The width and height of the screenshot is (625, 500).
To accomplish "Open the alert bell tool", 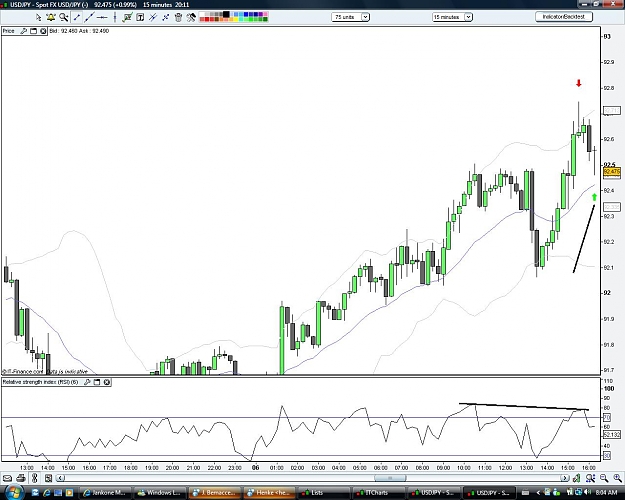I will pyautogui.click(x=51, y=17).
